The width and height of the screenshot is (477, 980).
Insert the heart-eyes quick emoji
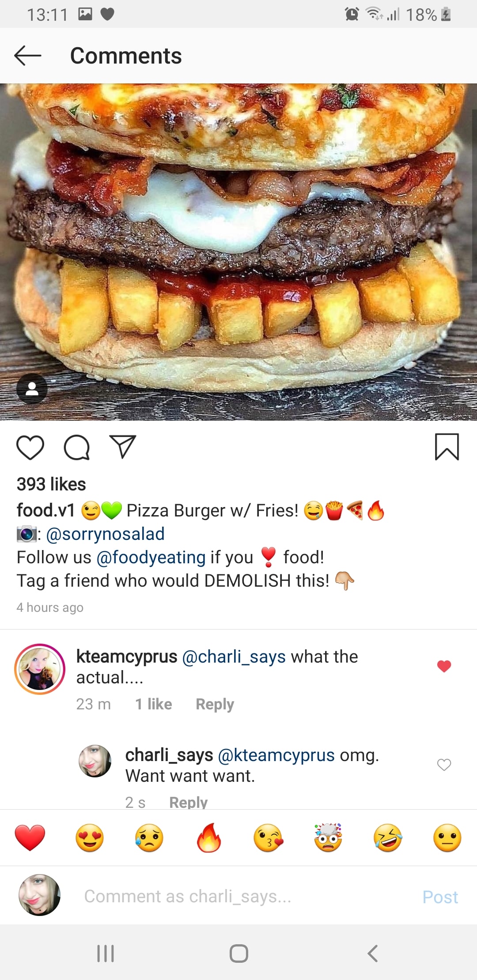90,837
